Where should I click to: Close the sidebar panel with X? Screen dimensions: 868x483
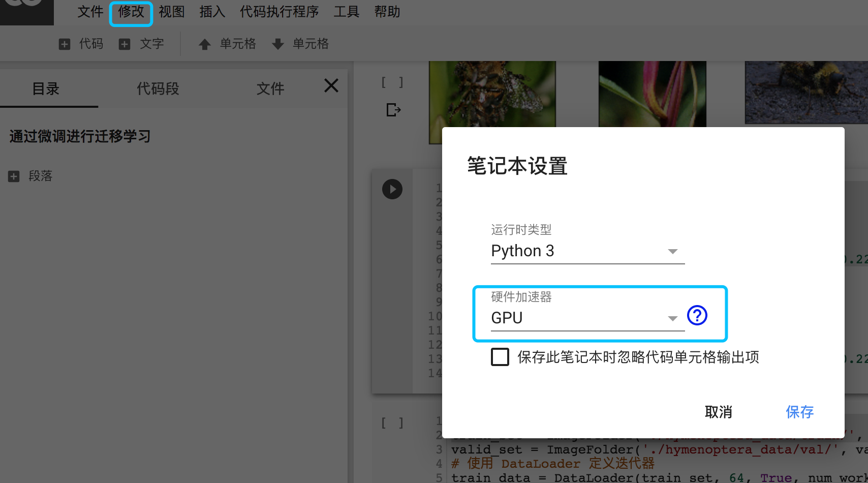(331, 85)
